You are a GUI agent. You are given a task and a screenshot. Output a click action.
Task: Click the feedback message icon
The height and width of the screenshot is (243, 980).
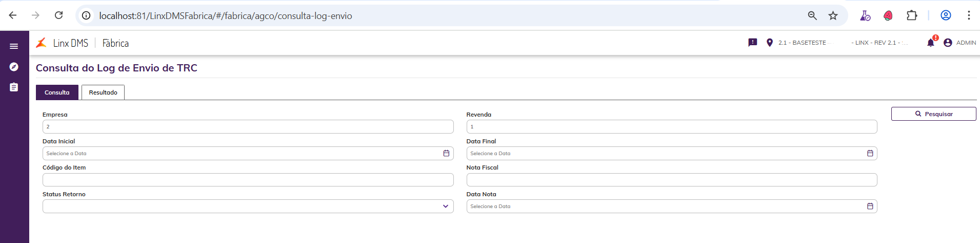click(x=753, y=43)
